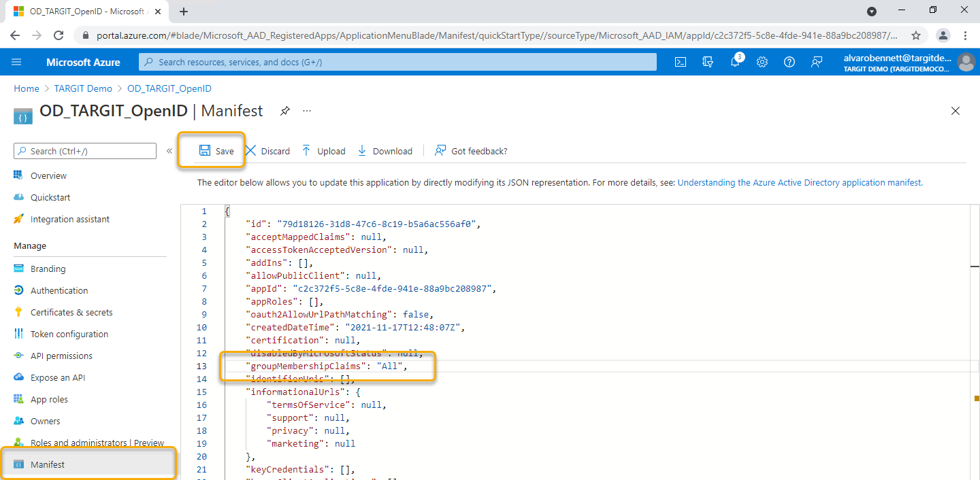Open a new browser tab

[184, 12]
